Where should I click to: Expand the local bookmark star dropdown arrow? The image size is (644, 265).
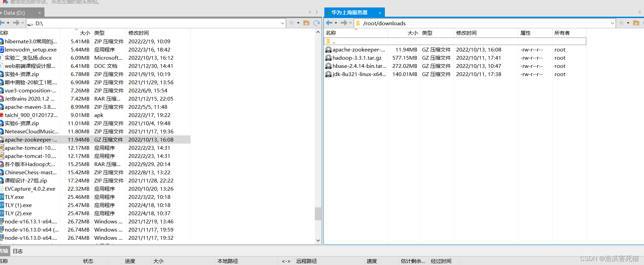[x=298, y=23]
